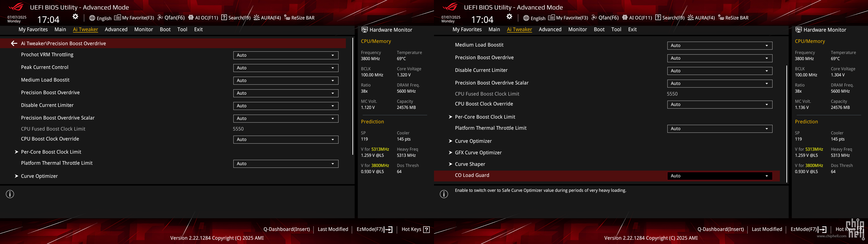The width and height of the screenshot is (868, 244).
Task: Open Platform Thermal Throttle Limit dropdown, left BIOS
Action: (x=286, y=164)
